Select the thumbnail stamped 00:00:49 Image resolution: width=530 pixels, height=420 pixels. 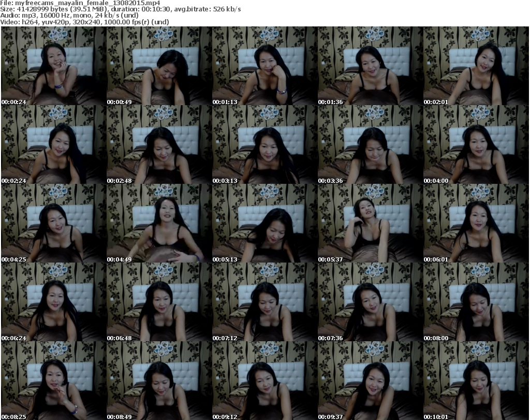pos(159,66)
